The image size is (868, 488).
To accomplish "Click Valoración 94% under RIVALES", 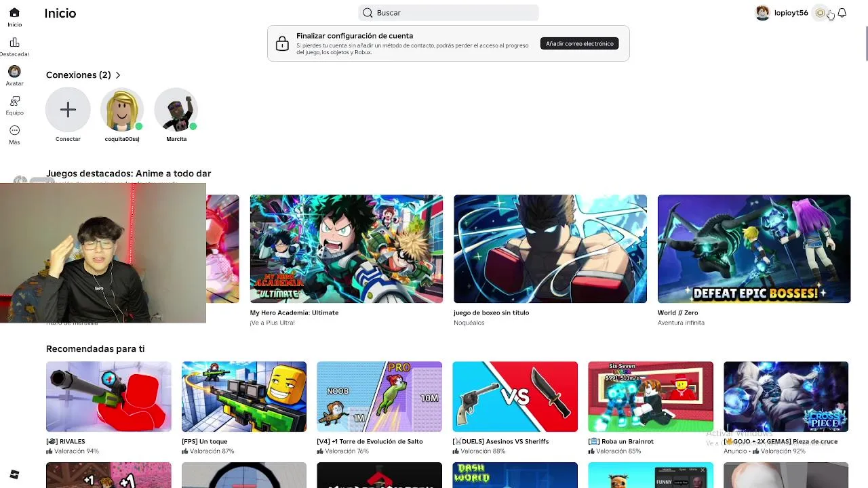I will click(x=73, y=451).
